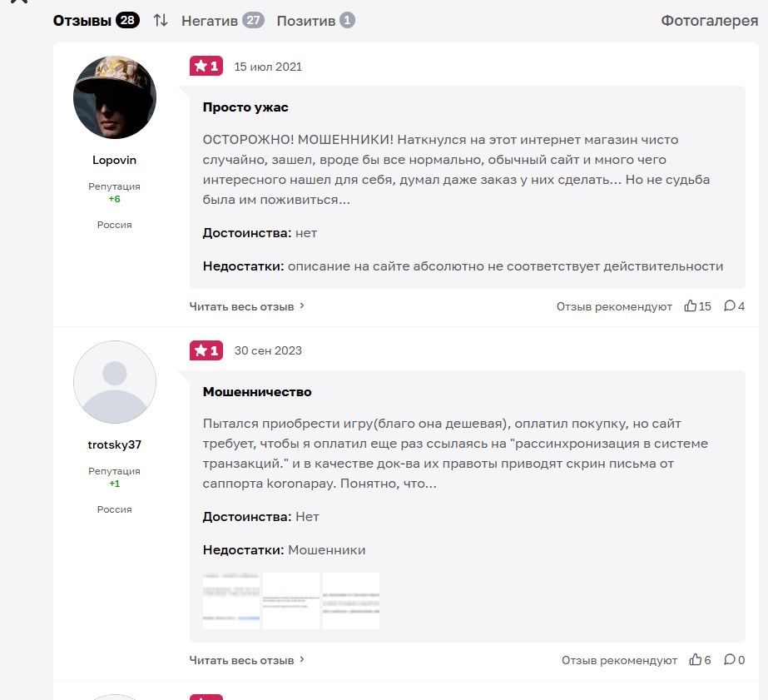Switch to the Позитив tab

315,21
